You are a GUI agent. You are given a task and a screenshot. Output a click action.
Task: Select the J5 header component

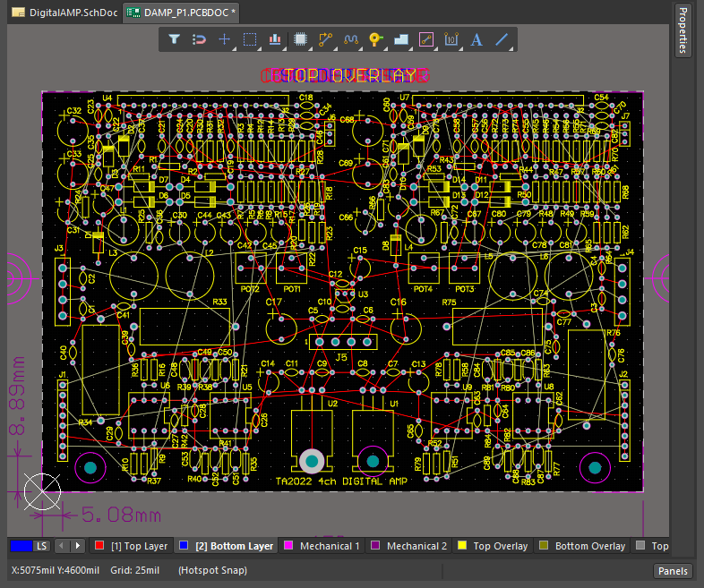coord(343,342)
